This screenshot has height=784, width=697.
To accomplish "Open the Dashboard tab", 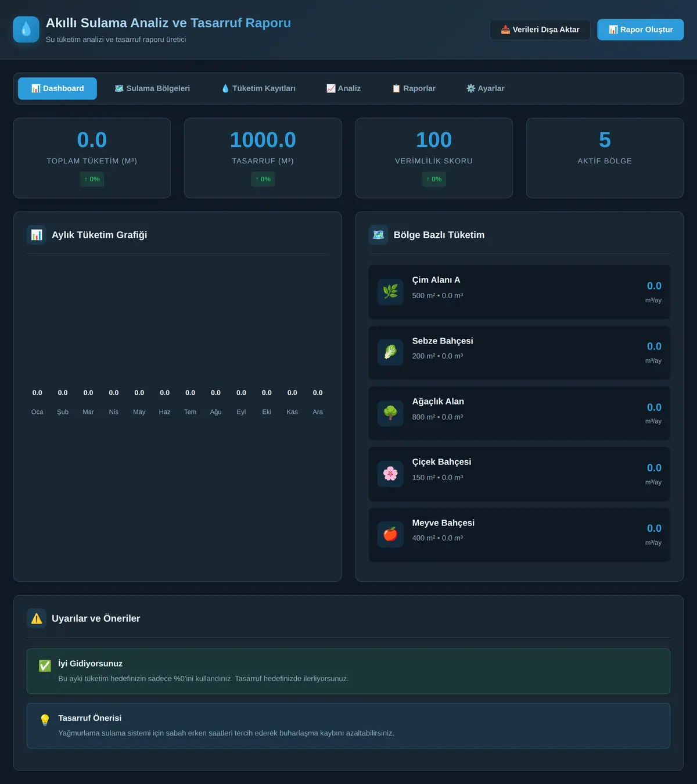I will pos(58,88).
